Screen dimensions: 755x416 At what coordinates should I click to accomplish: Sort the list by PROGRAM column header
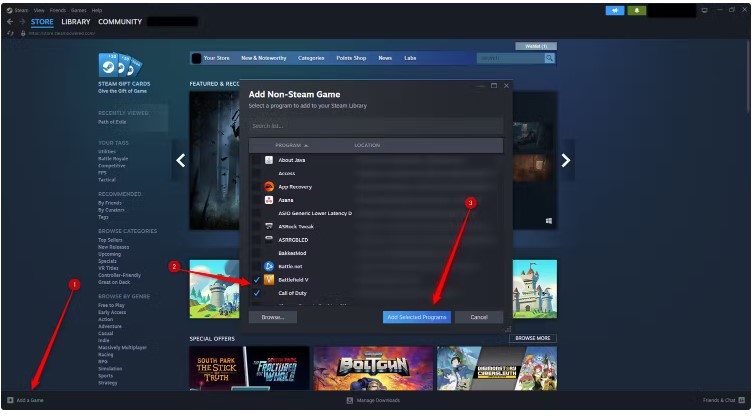tap(292, 145)
